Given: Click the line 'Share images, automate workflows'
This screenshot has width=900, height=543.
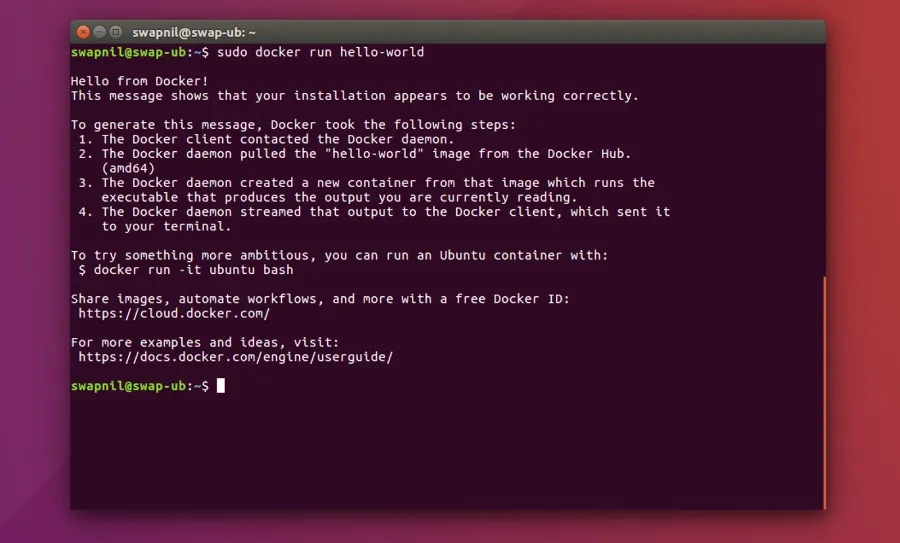Looking at the screenshot, I should pos(320,299).
